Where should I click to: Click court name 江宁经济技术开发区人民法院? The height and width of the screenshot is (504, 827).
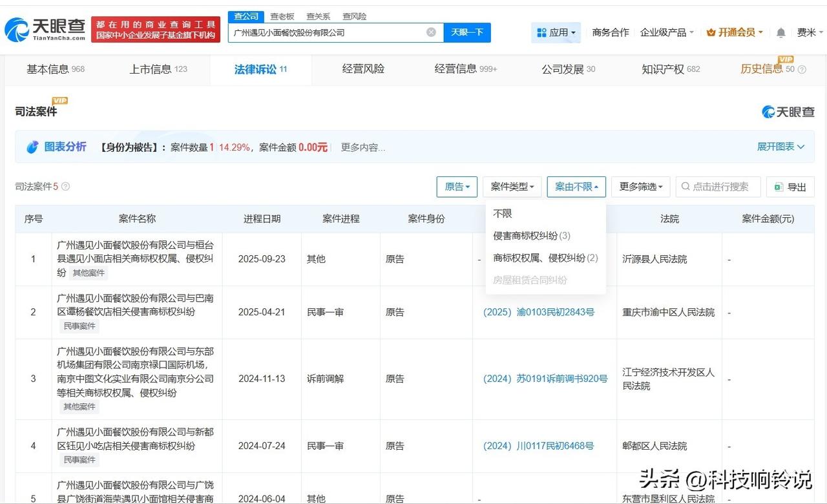click(668, 379)
